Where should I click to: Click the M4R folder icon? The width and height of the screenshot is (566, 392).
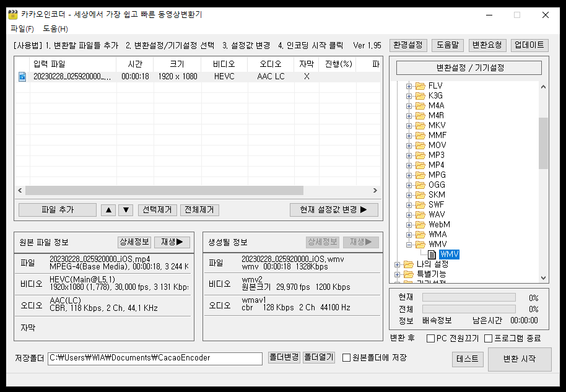click(x=420, y=116)
